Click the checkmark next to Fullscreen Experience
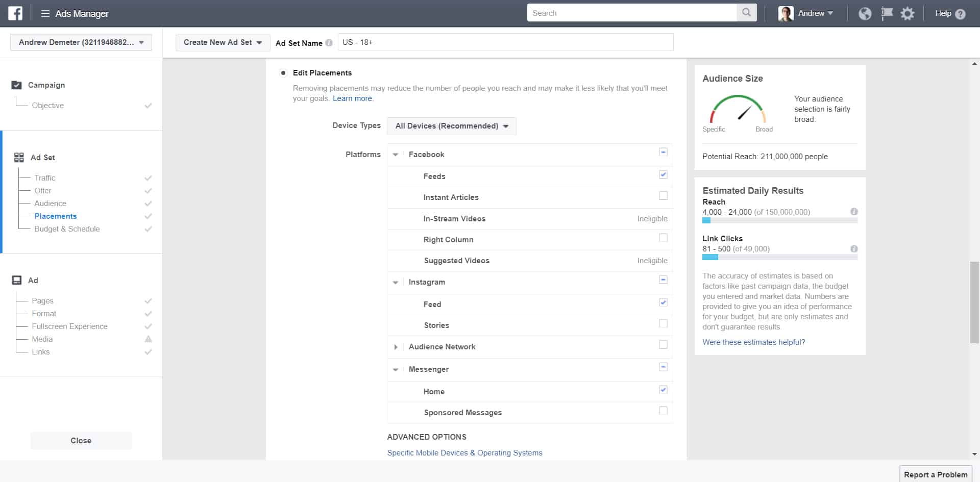980x482 pixels. point(148,326)
